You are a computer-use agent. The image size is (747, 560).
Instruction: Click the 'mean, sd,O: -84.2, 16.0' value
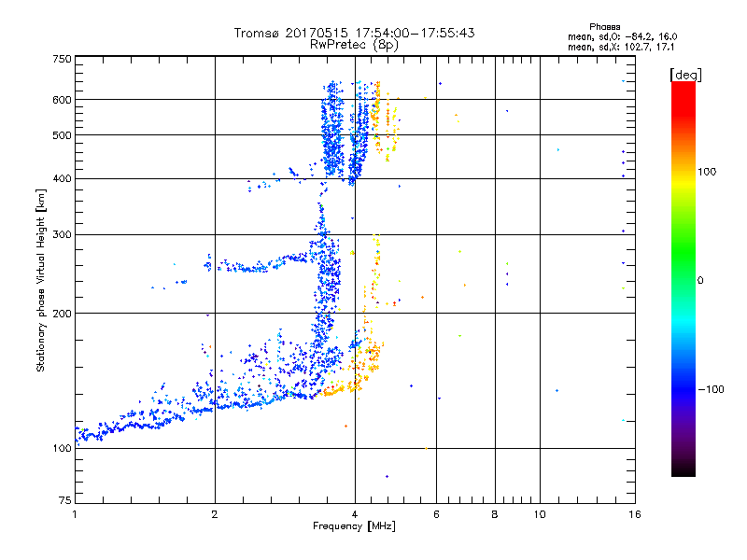point(622,36)
